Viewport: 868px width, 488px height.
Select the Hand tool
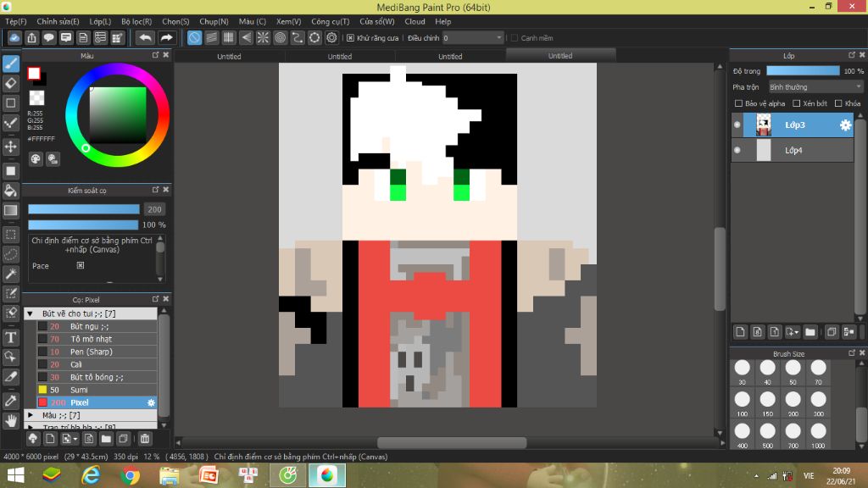[10, 420]
